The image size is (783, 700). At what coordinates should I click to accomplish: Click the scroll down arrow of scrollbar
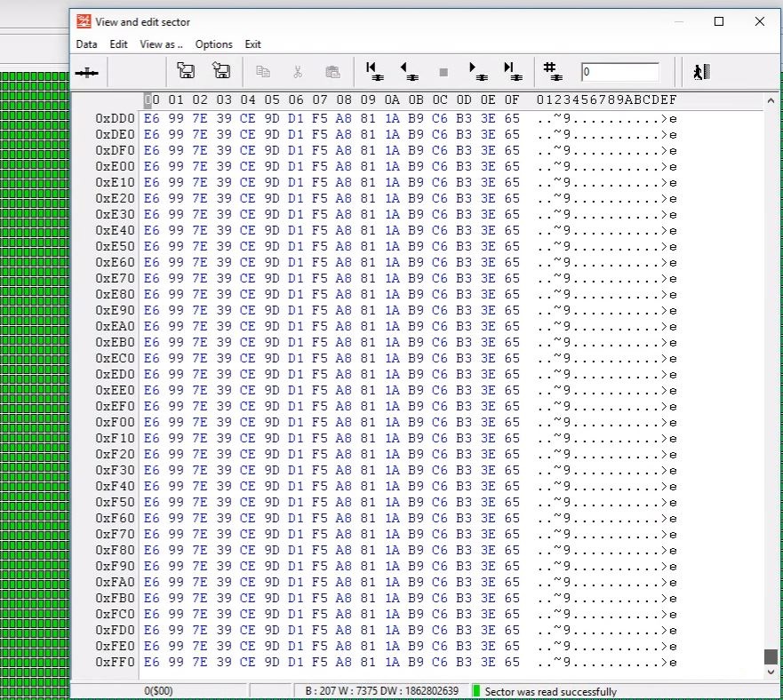pyautogui.click(x=771, y=672)
